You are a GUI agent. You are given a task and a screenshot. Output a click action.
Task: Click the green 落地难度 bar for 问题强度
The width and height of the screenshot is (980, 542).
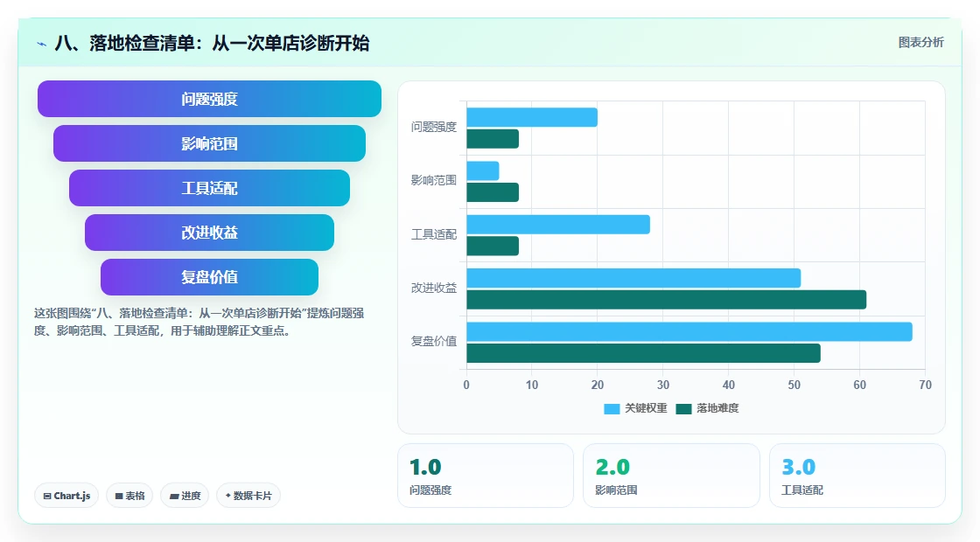pos(493,139)
